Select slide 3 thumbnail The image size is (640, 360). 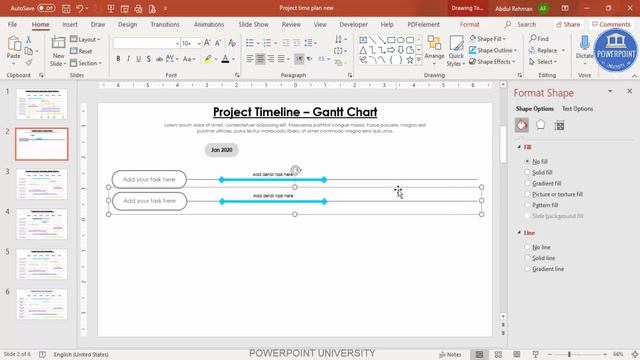coord(42,184)
